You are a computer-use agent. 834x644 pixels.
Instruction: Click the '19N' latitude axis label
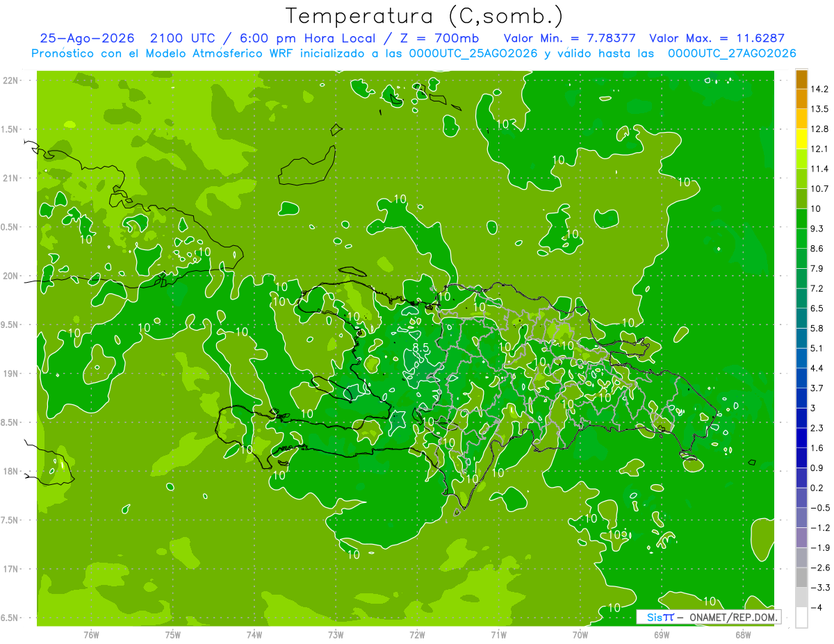[12, 374]
